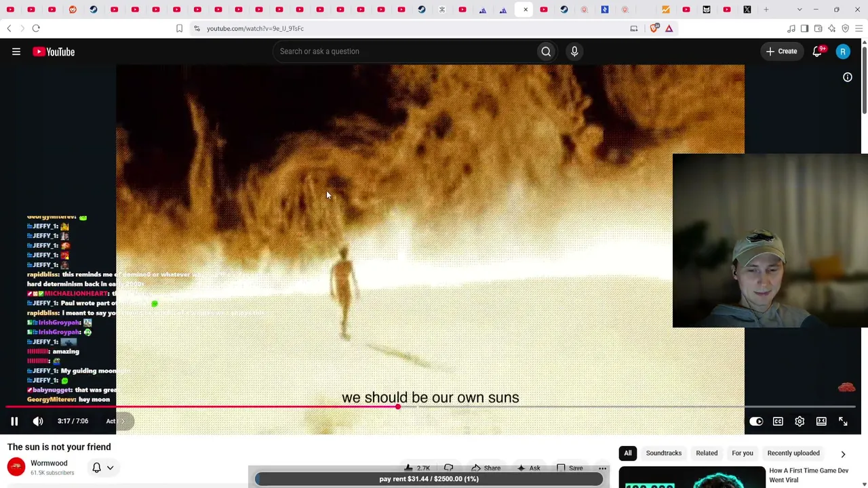This screenshot has height=488, width=868.
Task: Seek using the video progress bar handle
Action: pyautogui.click(x=398, y=407)
